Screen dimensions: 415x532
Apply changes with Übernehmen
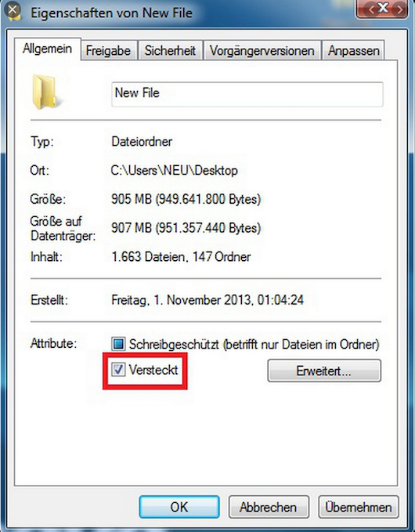coord(359,507)
